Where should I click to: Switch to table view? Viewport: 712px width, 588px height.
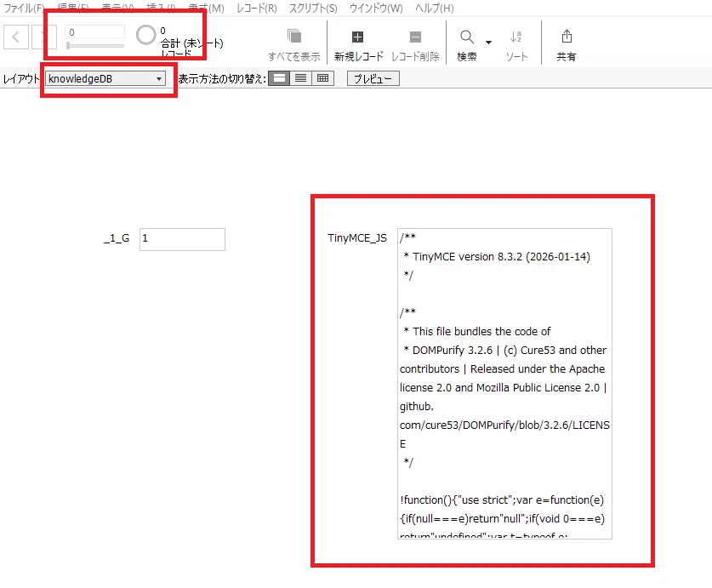coord(323,78)
